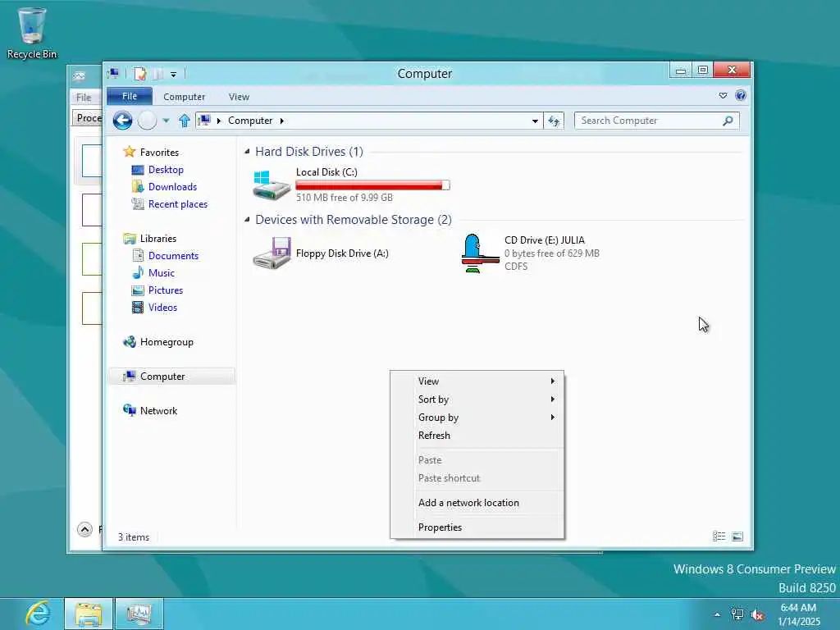Click the grayed Paste entry
The height and width of the screenshot is (630, 840).
[x=477, y=460]
